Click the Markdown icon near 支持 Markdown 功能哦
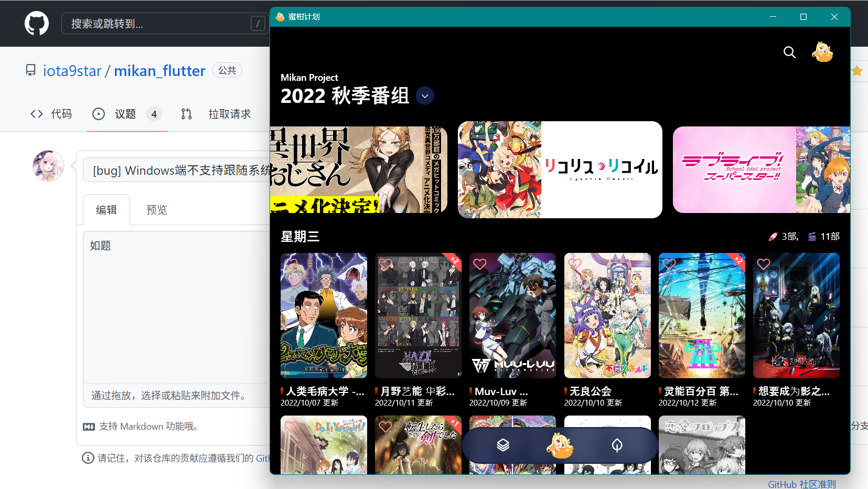The image size is (868, 489). (89, 427)
